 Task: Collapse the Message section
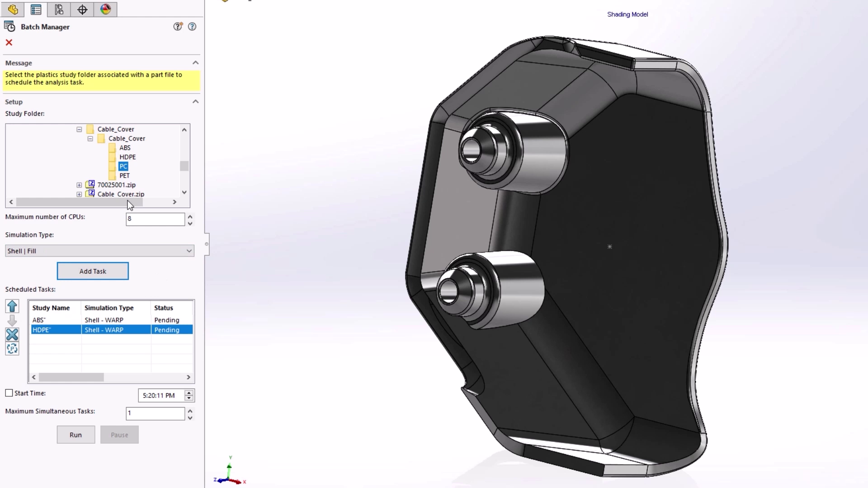[195, 62]
